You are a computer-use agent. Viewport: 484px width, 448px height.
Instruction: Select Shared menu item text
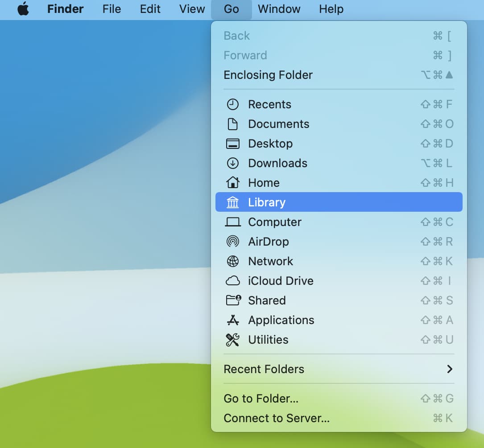(x=267, y=300)
